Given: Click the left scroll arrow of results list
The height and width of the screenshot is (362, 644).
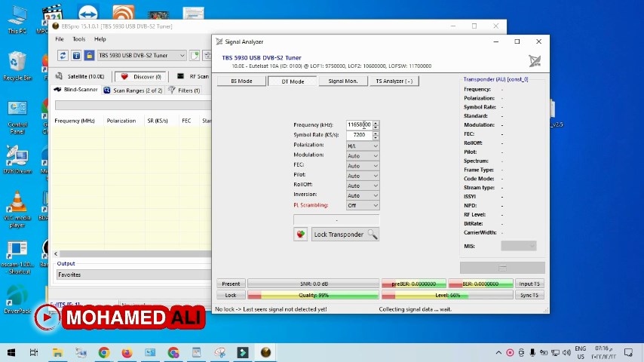Looking at the screenshot, I should 56,254.
